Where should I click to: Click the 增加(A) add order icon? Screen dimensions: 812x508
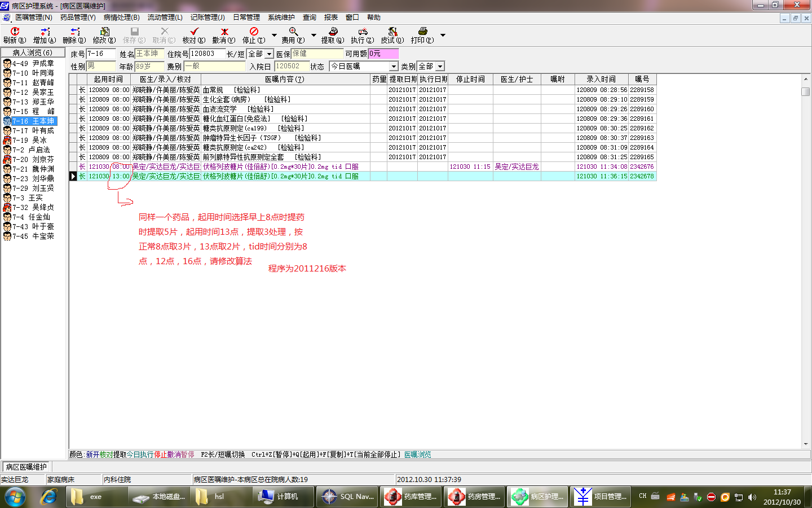45,35
